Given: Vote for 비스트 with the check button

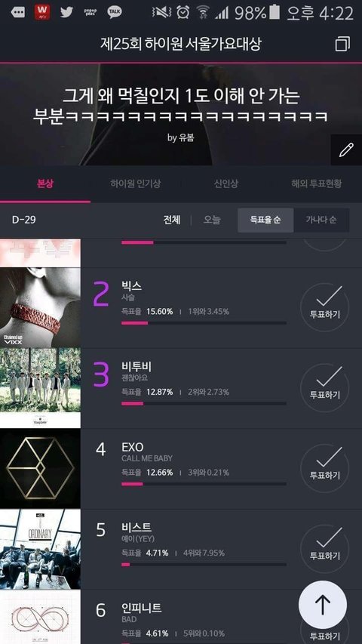Looking at the screenshot, I should pos(324,549).
